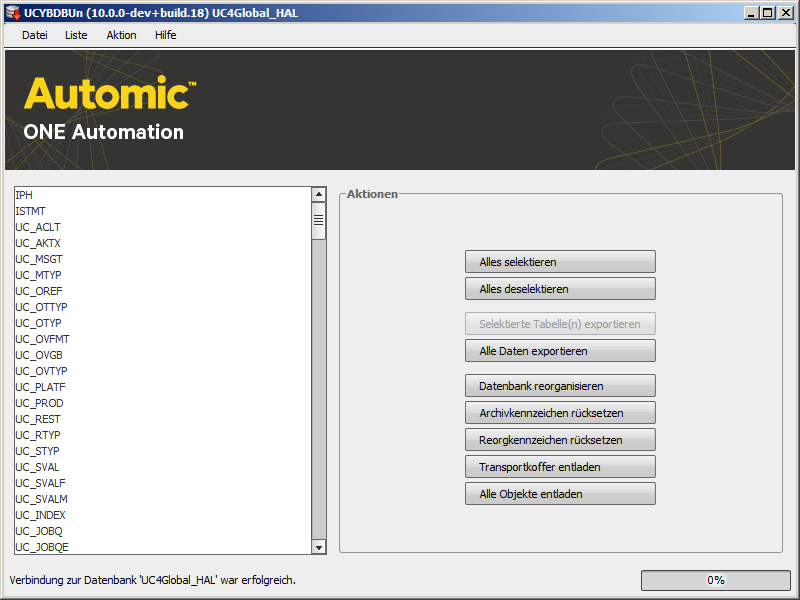Select UC_MTYP in the table list
Screen dimensions: 800x600
(x=163, y=275)
